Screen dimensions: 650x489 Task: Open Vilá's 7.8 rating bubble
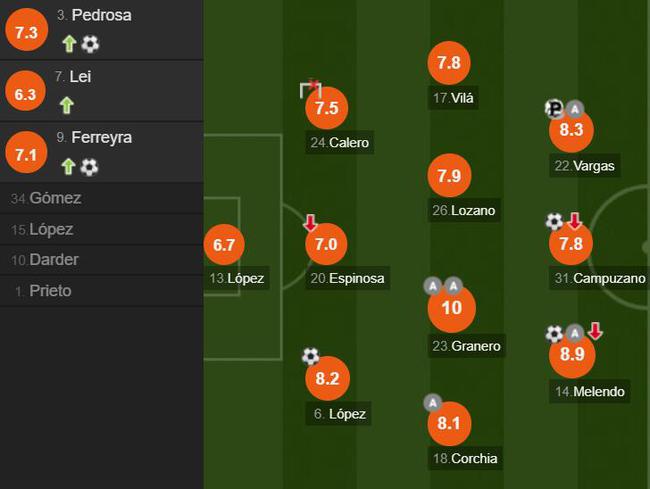click(x=449, y=63)
